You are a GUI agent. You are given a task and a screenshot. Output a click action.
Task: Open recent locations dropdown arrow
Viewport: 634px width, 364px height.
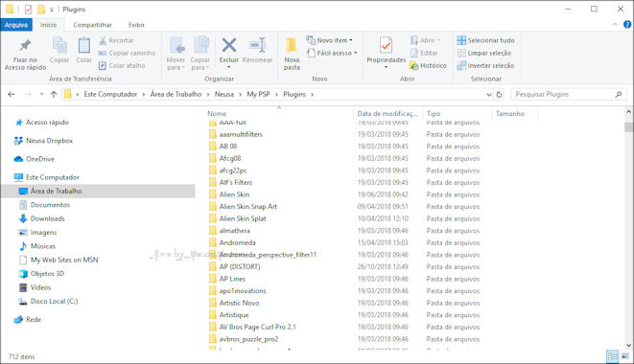pyautogui.click(x=41, y=94)
